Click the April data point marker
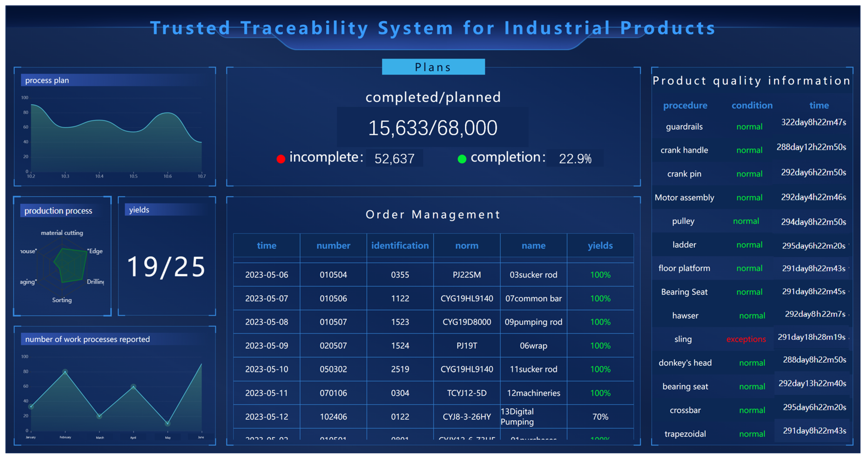The image size is (868, 459). point(133,387)
